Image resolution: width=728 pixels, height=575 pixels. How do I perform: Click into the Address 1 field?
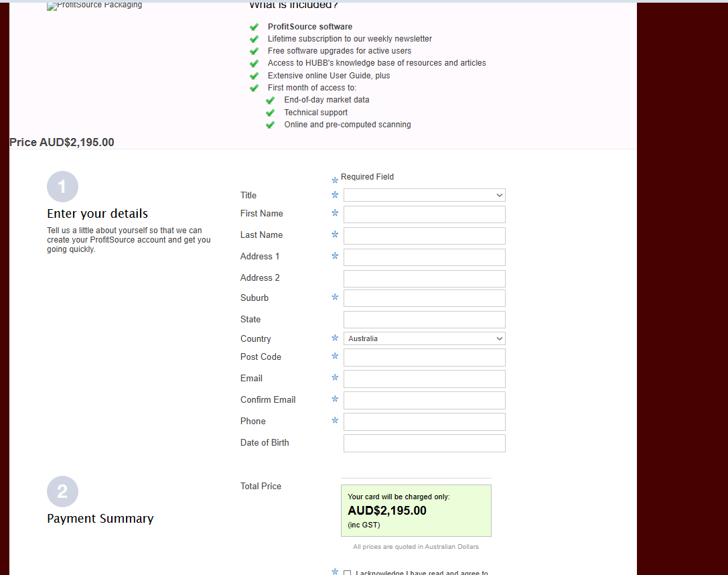[x=424, y=257]
